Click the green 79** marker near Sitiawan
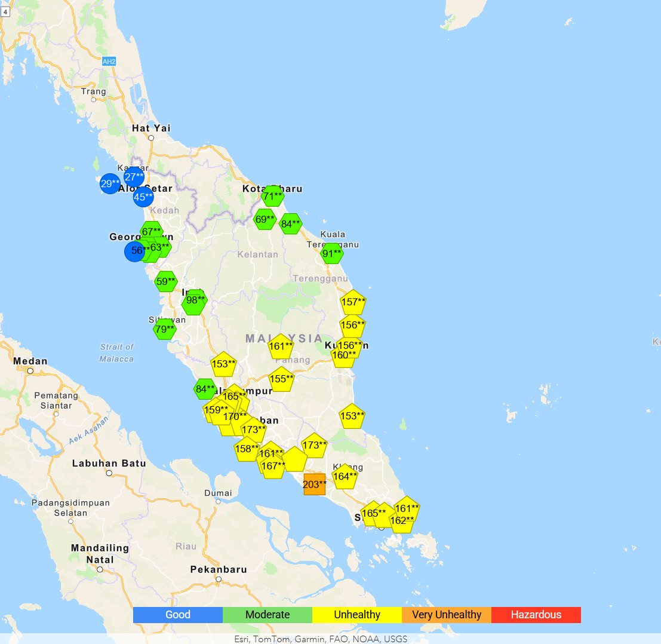This screenshot has height=644, width=661. (x=165, y=329)
